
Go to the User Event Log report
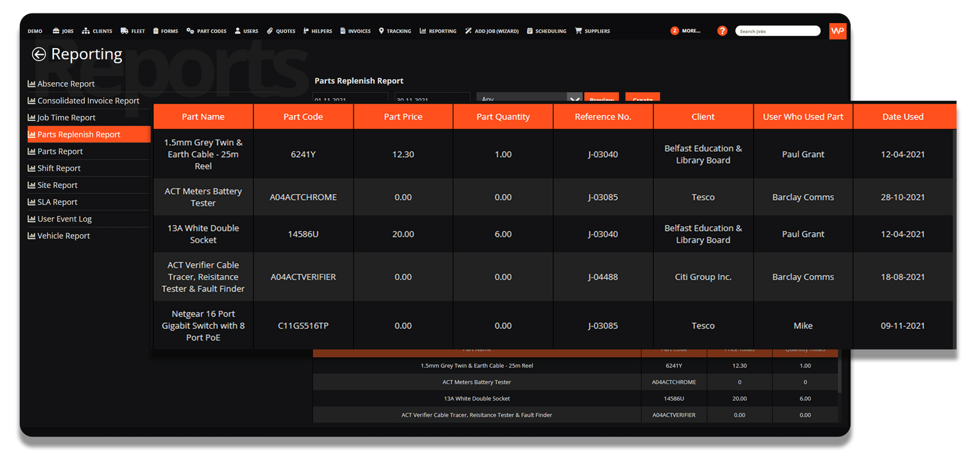(64, 219)
